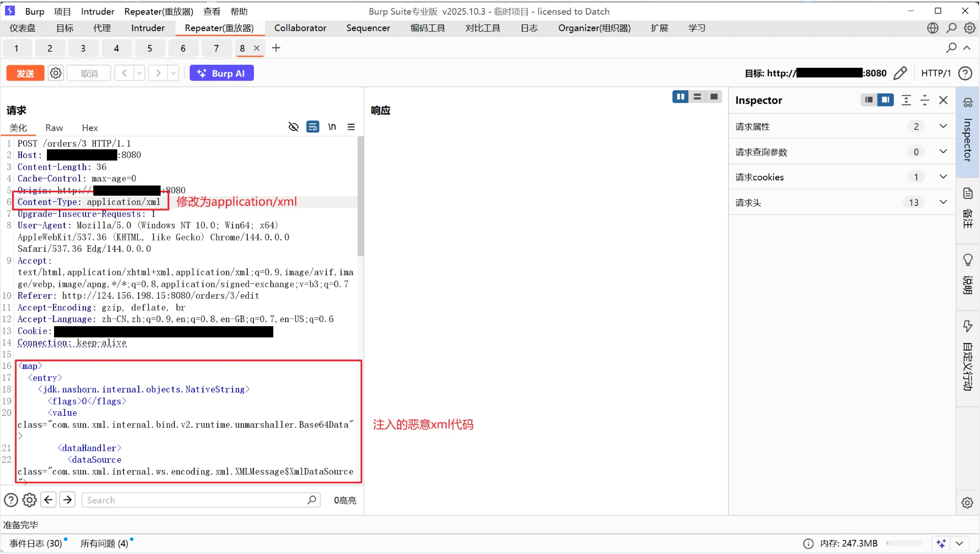Dock Inspector layout to right option
Viewport: 980px width, 554px height.
[x=886, y=100]
